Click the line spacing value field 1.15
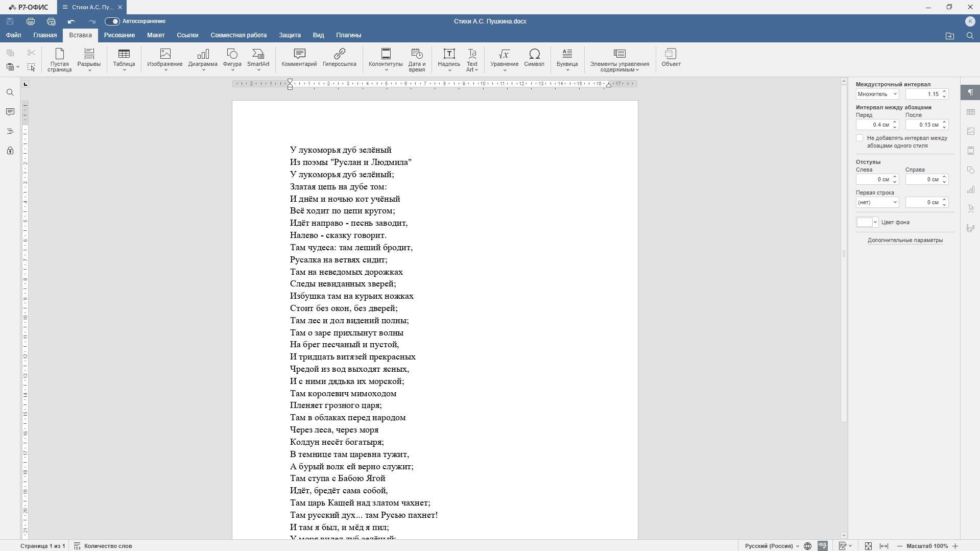The height and width of the screenshot is (551, 980). click(x=923, y=94)
